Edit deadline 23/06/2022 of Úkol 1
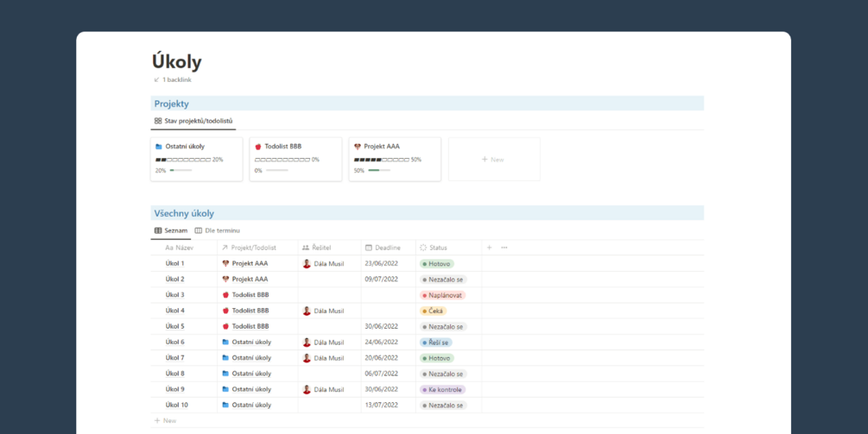 [382, 264]
